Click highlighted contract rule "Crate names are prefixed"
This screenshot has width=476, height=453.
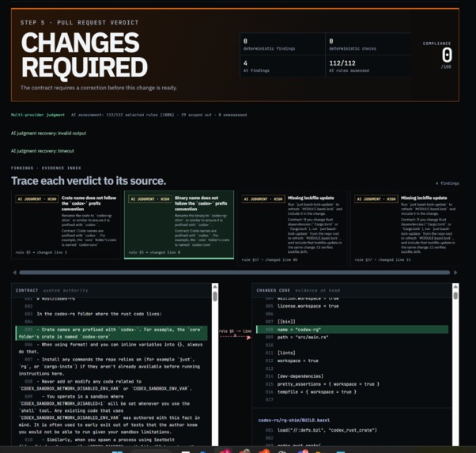[x=111, y=333]
